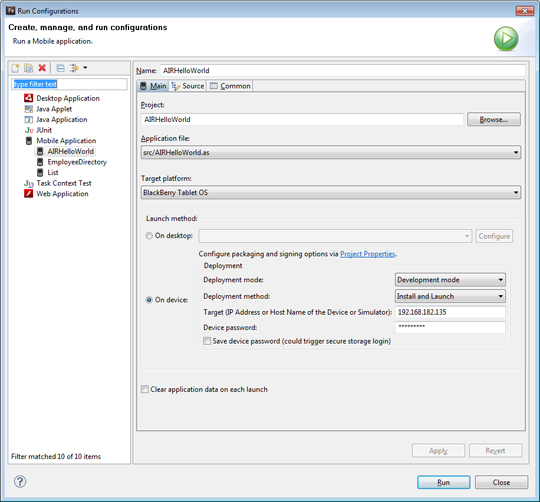Click the type filter text field
The image size is (540, 502).
(69, 84)
